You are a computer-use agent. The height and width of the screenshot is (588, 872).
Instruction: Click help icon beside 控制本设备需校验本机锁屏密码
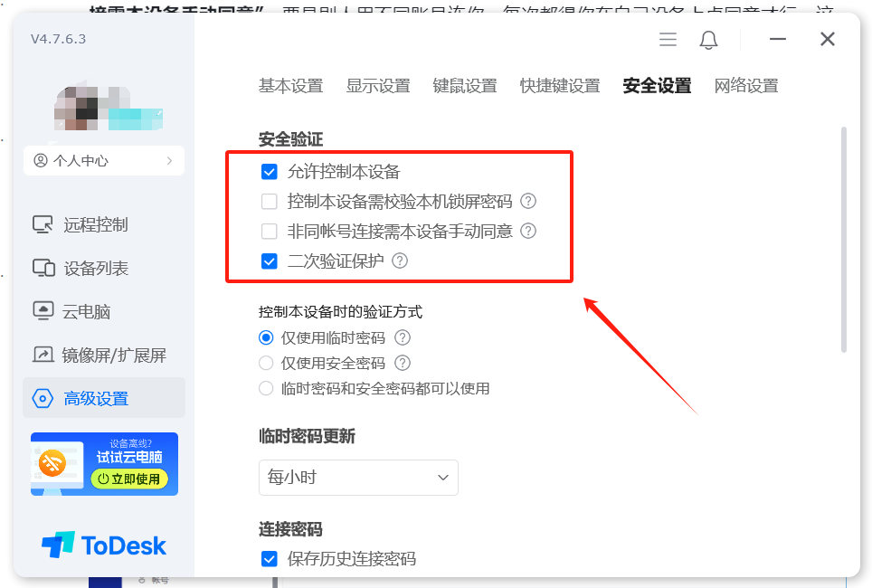(527, 201)
